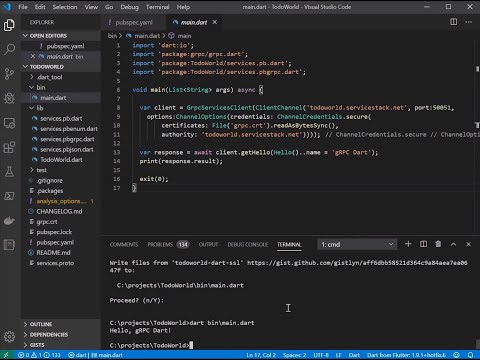Viewport: 480px width, 360px height.
Task: Click Dart language mode in status bar
Action: (x=354, y=355)
